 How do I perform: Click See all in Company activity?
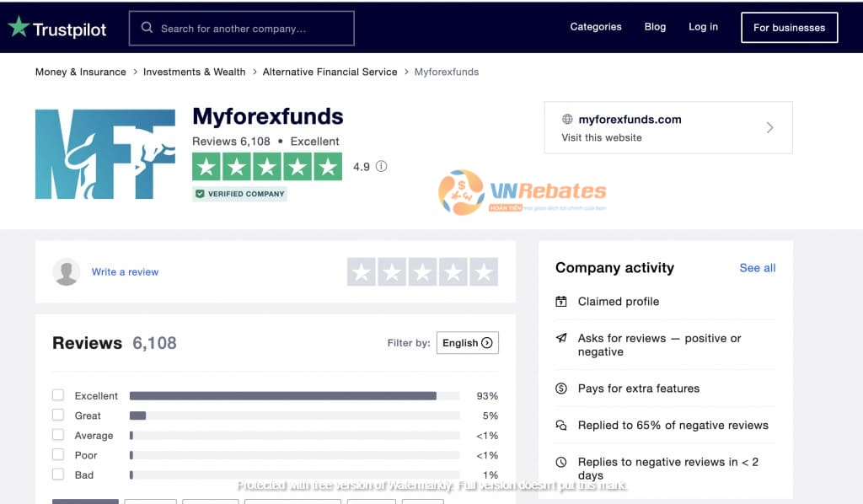point(758,268)
